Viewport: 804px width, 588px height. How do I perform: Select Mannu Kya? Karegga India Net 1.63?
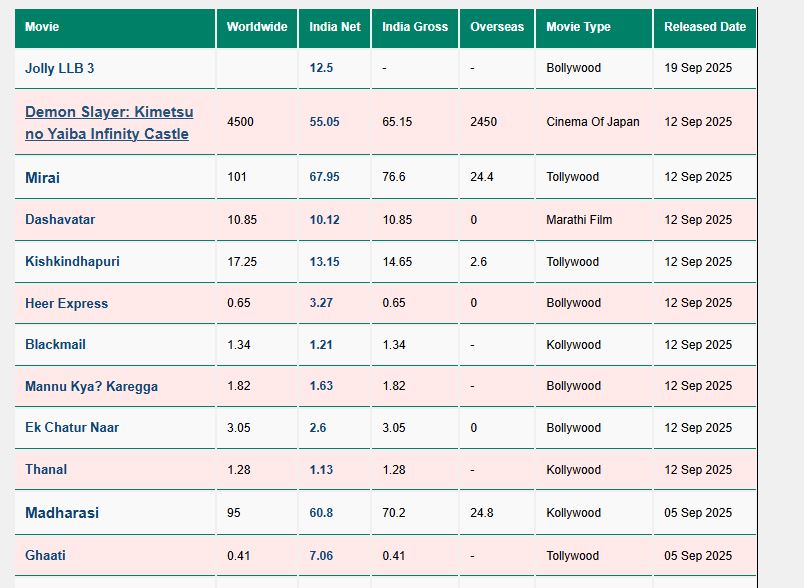321,386
